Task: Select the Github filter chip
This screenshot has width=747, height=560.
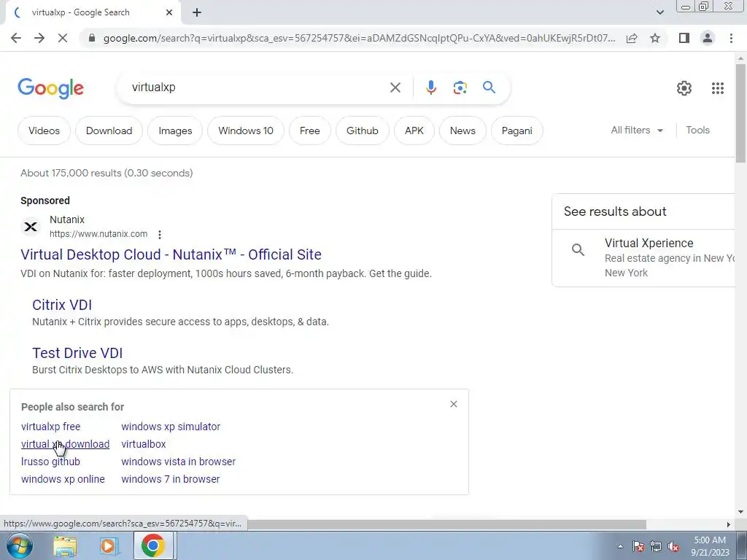Action: tap(363, 131)
